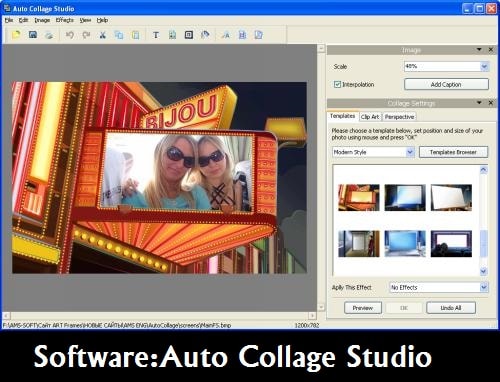Open the Scale dropdown
The width and height of the screenshot is (500, 382).
[484, 66]
